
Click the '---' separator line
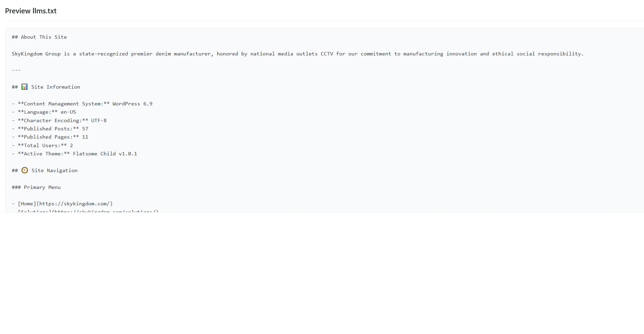click(16, 70)
